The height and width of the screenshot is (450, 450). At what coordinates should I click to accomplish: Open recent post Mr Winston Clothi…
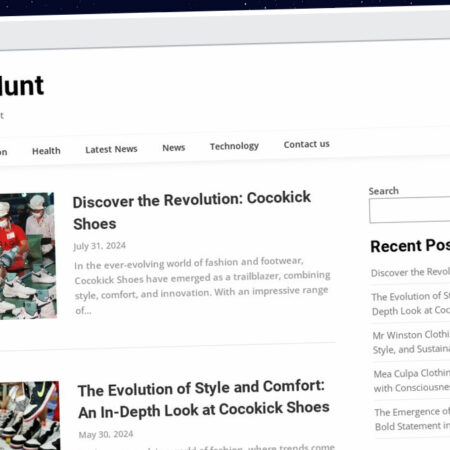coord(411,342)
